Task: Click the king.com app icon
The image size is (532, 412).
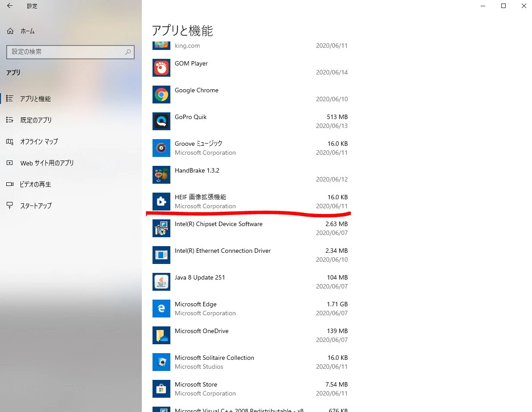Action: coord(161,45)
